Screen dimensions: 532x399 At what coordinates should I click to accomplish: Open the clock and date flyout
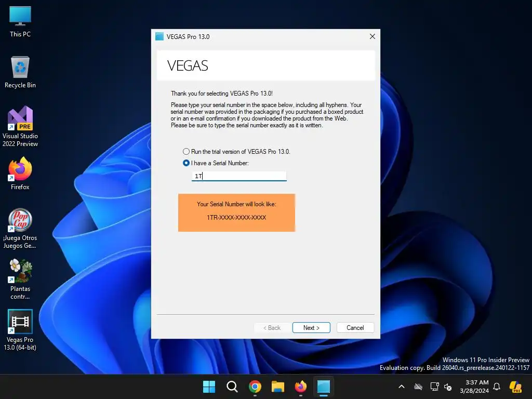pos(474,387)
